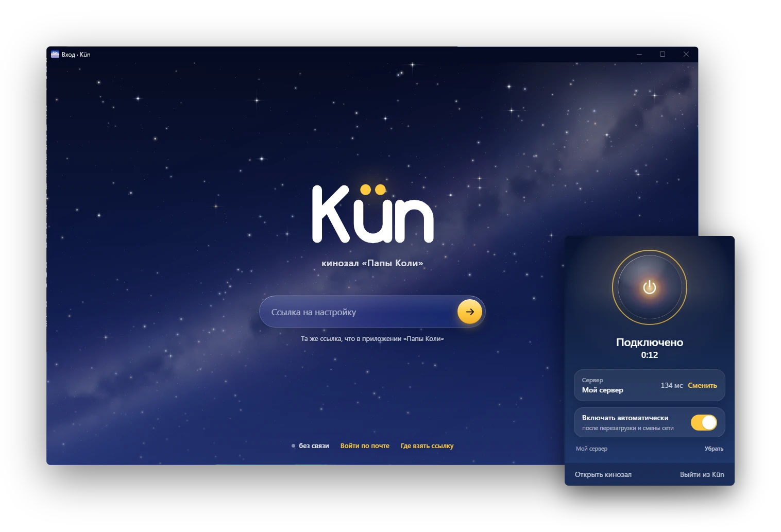Click Убрать next to Мой сервер
Image resolution: width=781 pixels, height=532 pixels.
(714, 449)
